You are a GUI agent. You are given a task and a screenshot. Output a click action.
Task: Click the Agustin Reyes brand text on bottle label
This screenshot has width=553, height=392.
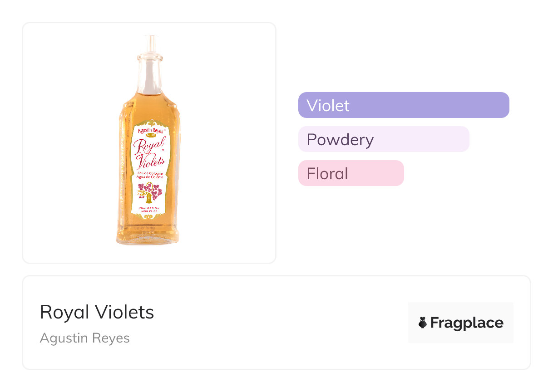tap(150, 130)
